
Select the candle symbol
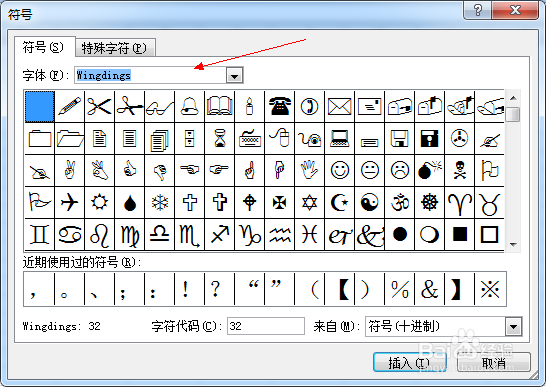coord(249,106)
